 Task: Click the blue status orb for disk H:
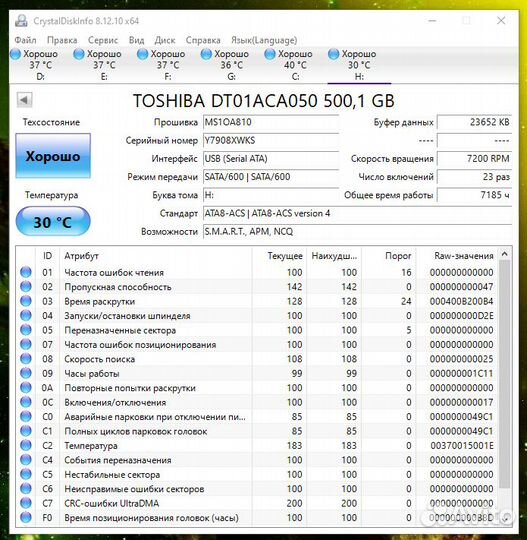click(333, 54)
